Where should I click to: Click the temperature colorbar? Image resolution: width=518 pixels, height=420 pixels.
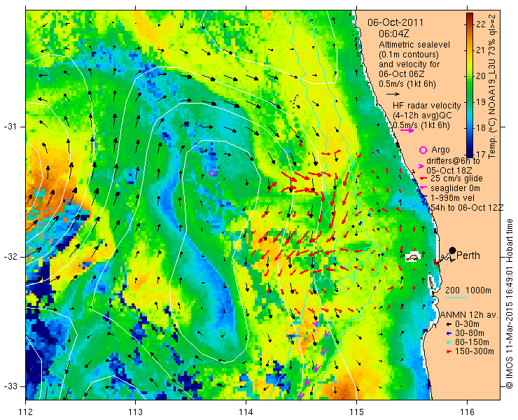(470, 85)
